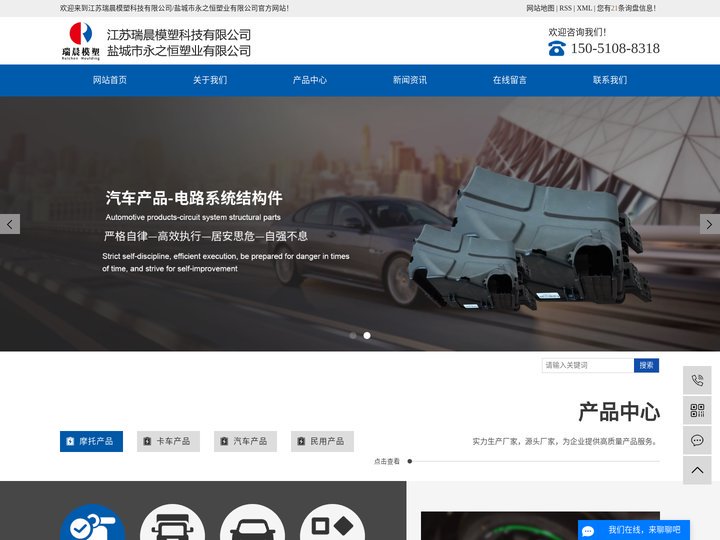The height and width of the screenshot is (540, 720).
Task: Select the 民用产品 category tab
Action: point(322,441)
